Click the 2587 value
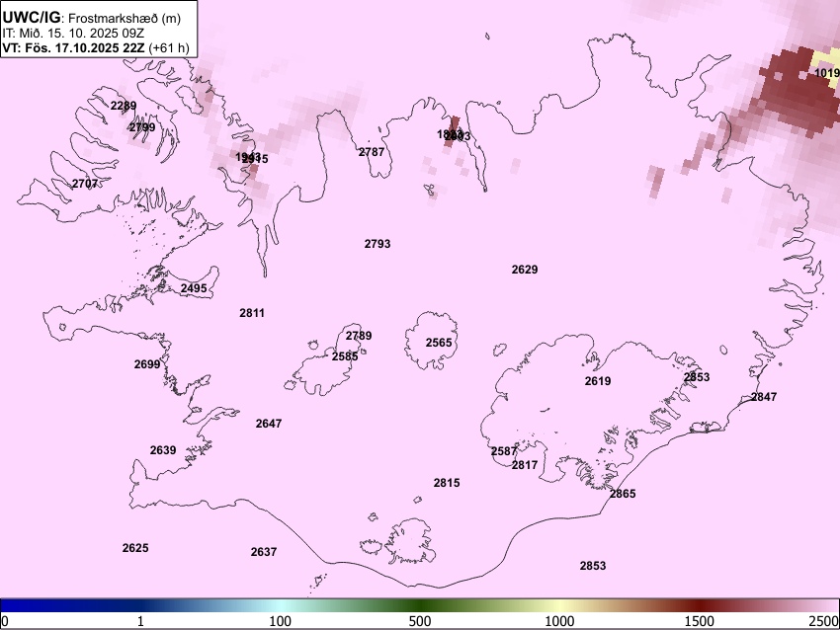The height and width of the screenshot is (630, 840). (x=504, y=451)
